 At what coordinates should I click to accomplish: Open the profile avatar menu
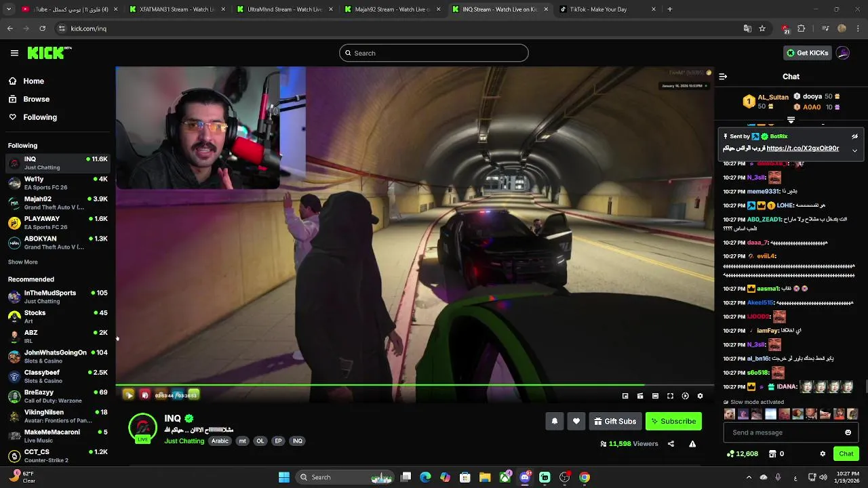tap(843, 53)
